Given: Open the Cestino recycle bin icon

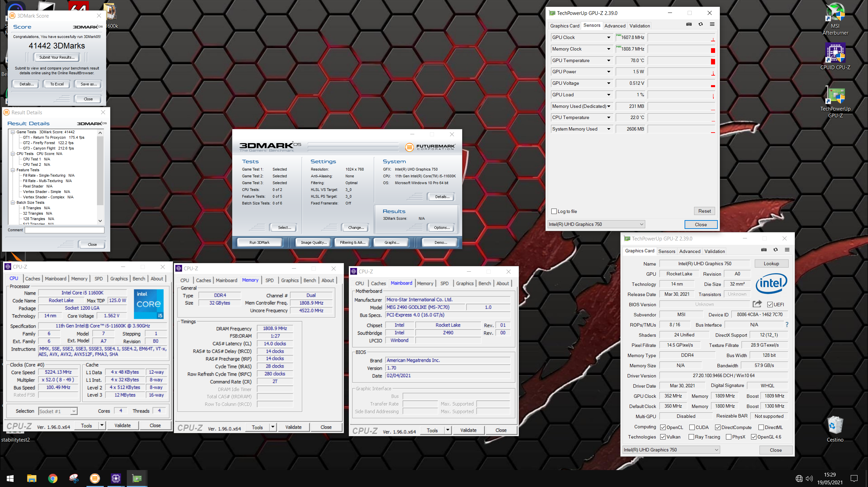Looking at the screenshot, I should click(x=835, y=429).
